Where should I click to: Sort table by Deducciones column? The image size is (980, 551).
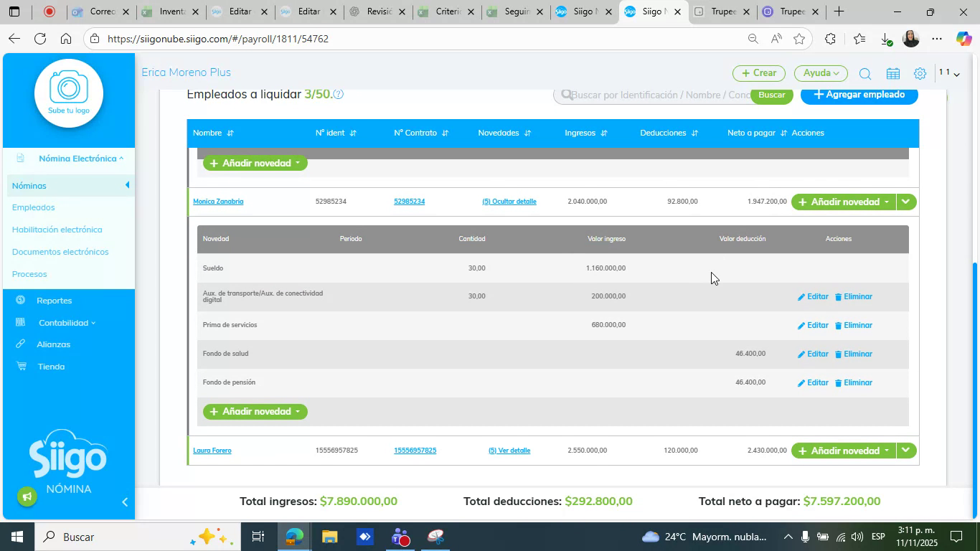694,133
